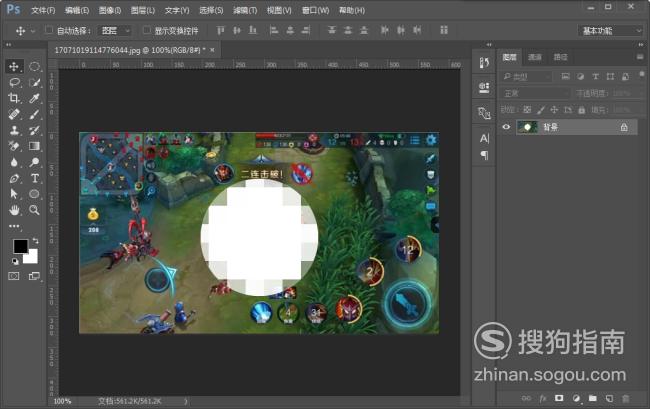The width and height of the screenshot is (650, 409).
Task: Select the Dodge tool
Action: pos(34,162)
